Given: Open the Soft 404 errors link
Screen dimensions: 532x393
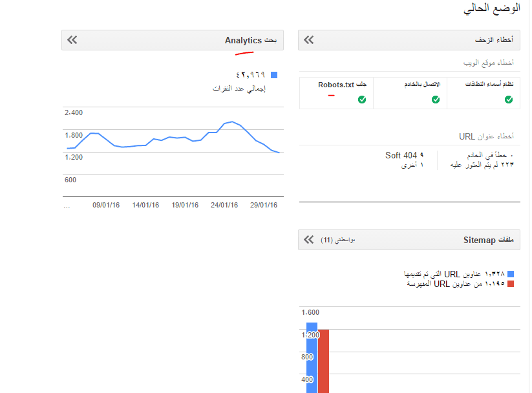Looking at the screenshot, I should [x=404, y=155].
